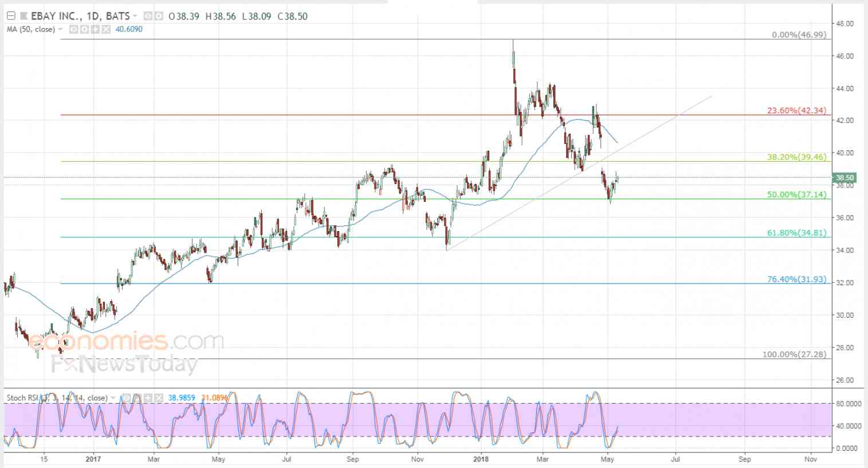
Task: Click the 2018 label on the time axis
Action: [x=481, y=459]
